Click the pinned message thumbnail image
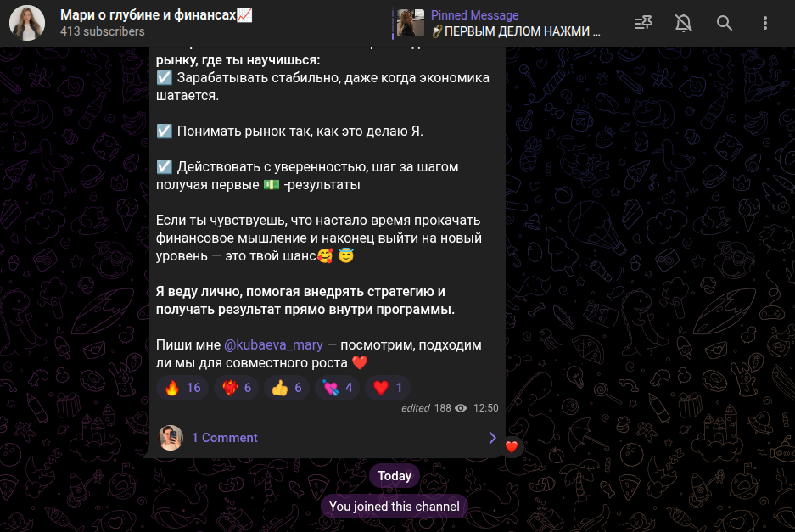The width and height of the screenshot is (795, 532). click(x=410, y=23)
